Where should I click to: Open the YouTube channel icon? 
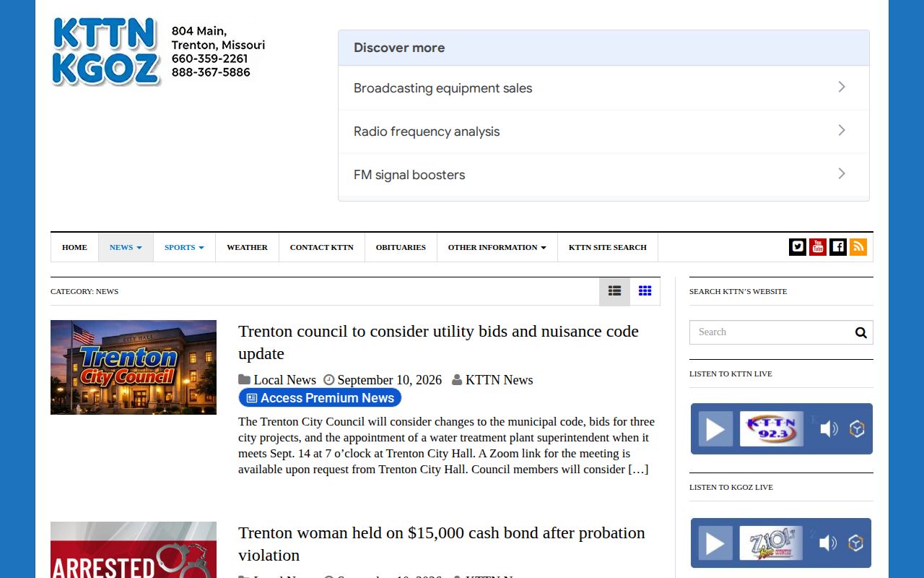tap(818, 247)
